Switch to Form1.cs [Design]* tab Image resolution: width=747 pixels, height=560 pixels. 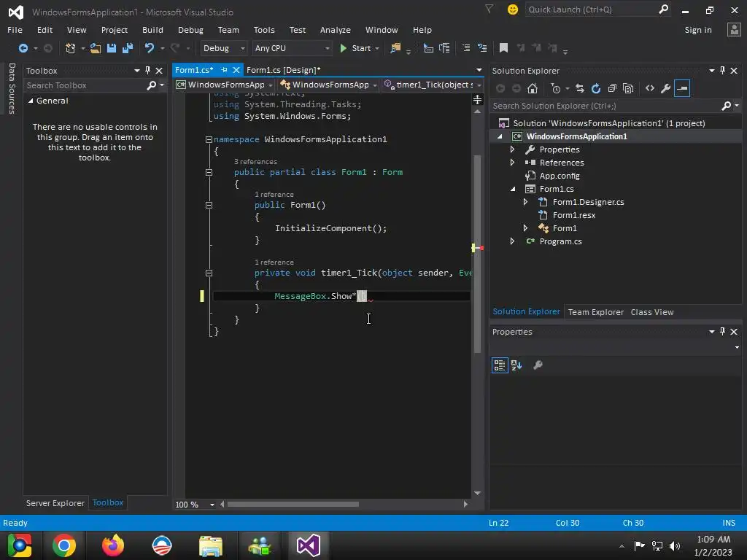tap(284, 70)
